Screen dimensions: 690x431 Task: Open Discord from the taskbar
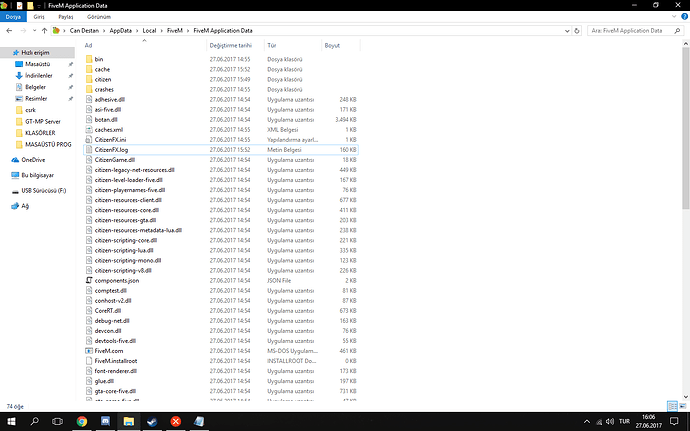pos(105,422)
